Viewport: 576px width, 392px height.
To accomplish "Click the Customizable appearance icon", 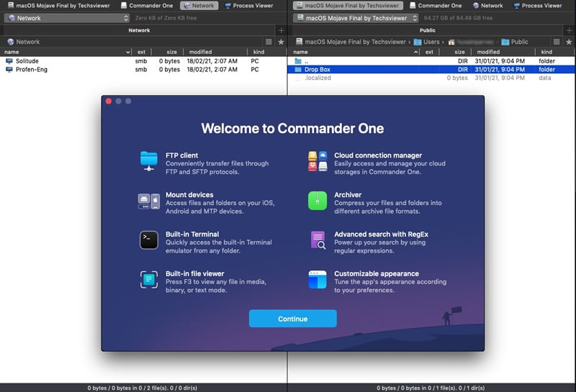I will point(318,280).
